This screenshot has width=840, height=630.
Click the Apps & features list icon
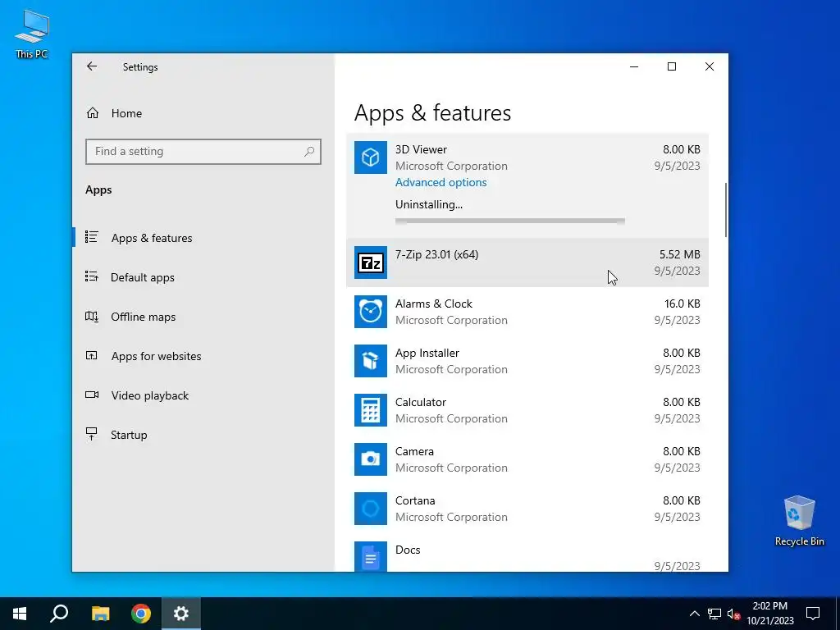(x=92, y=237)
